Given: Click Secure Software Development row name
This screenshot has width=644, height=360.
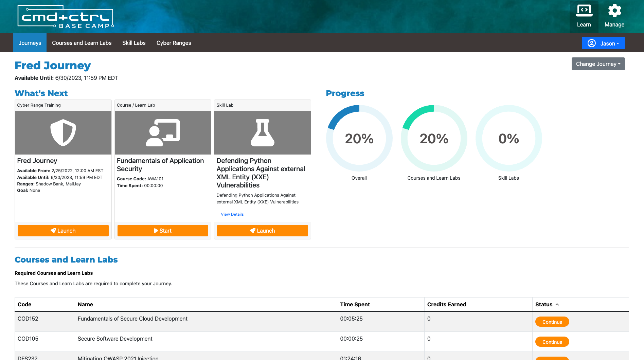Looking at the screenshot, I should point(115,339).
